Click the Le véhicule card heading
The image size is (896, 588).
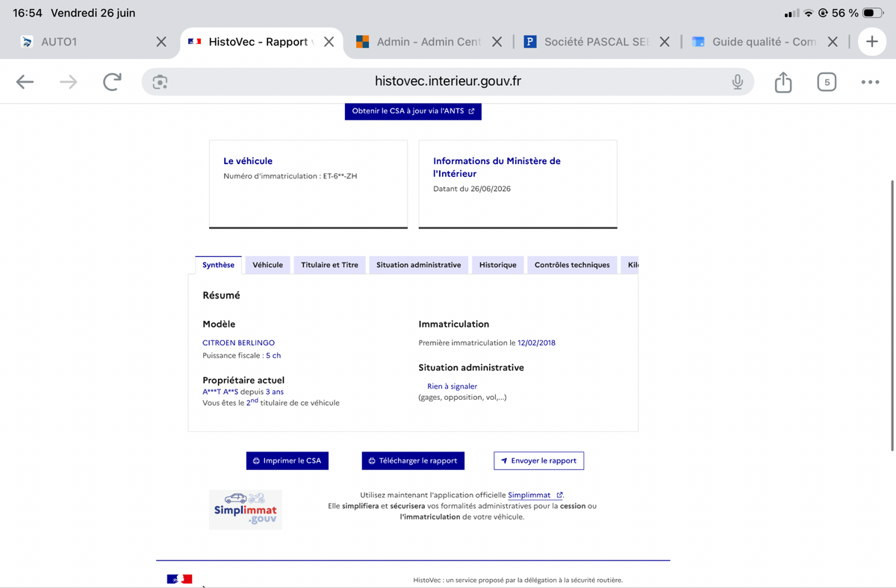click(248, 160)
